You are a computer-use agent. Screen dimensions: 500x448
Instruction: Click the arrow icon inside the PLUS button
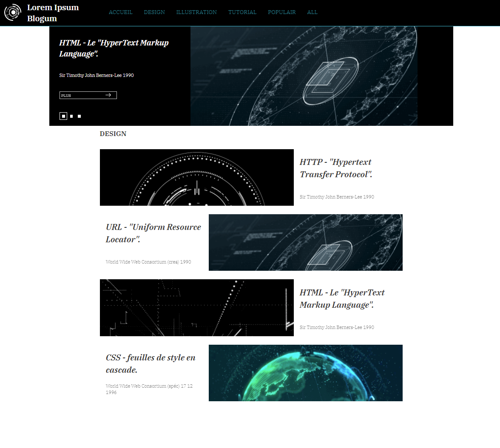[108, 95]
